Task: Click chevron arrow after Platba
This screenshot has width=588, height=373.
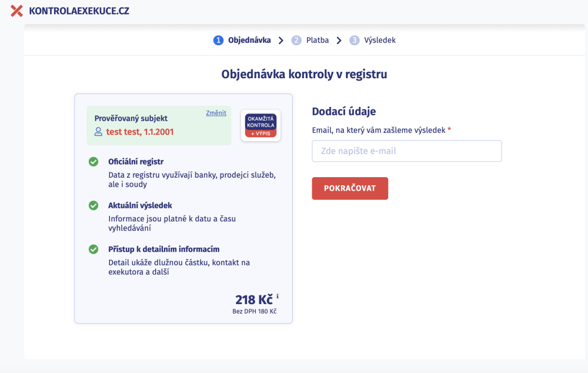Action: 339,41
